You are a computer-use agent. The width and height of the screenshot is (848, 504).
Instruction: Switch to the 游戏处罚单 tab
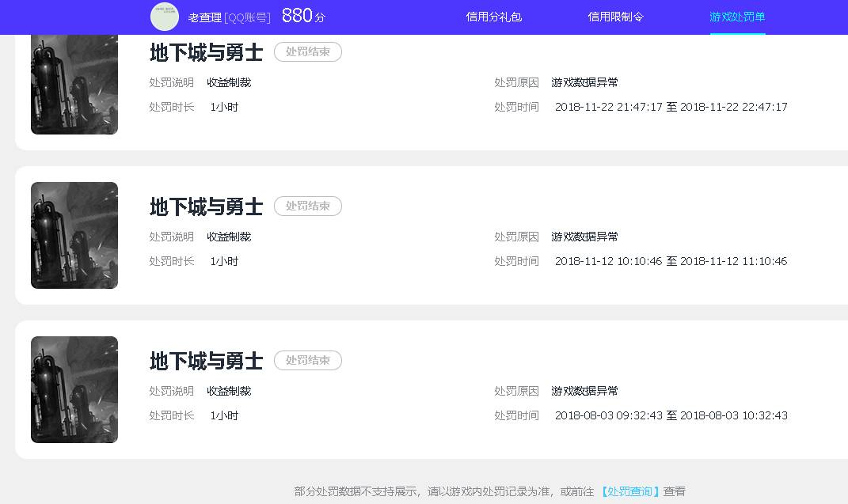(x=737, y=17)
